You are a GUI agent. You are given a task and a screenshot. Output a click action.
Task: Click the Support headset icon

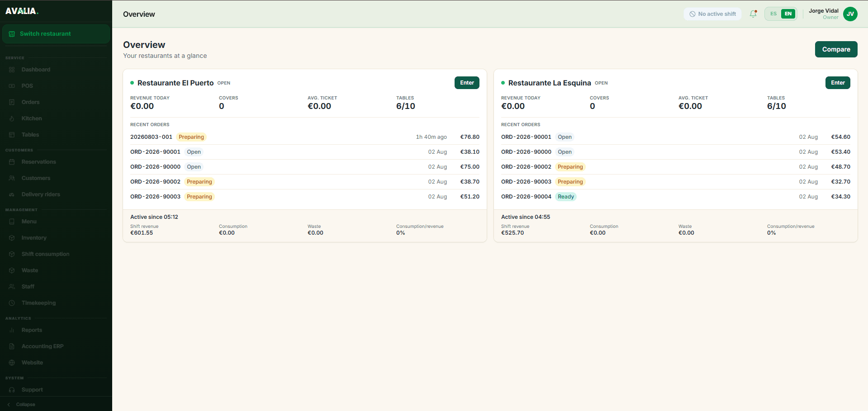(x=12, y=390)
